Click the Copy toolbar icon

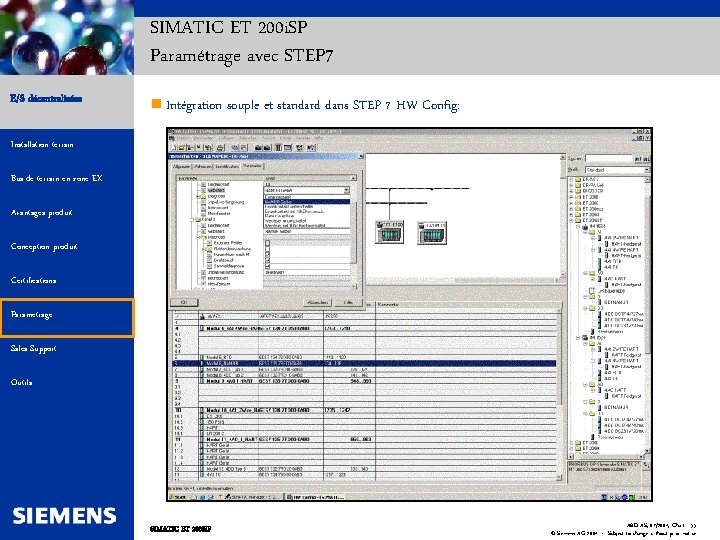pyautogui.click(x=236, y=147)
